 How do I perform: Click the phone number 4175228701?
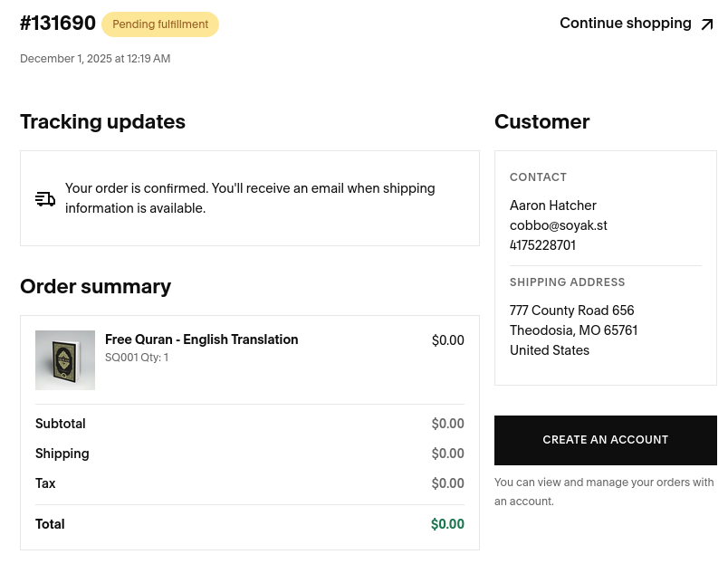[542, 245]
